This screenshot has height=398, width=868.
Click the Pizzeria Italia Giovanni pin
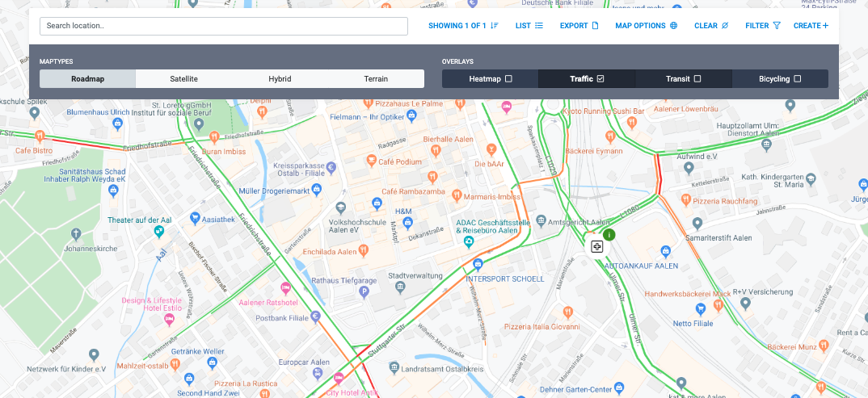pyautogui.click(x=568, y=312)
